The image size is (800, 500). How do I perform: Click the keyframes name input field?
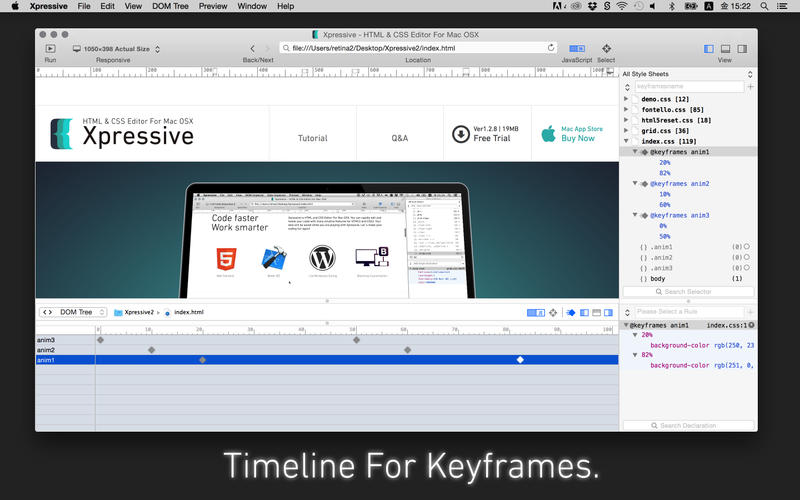[x=689, y=87]
